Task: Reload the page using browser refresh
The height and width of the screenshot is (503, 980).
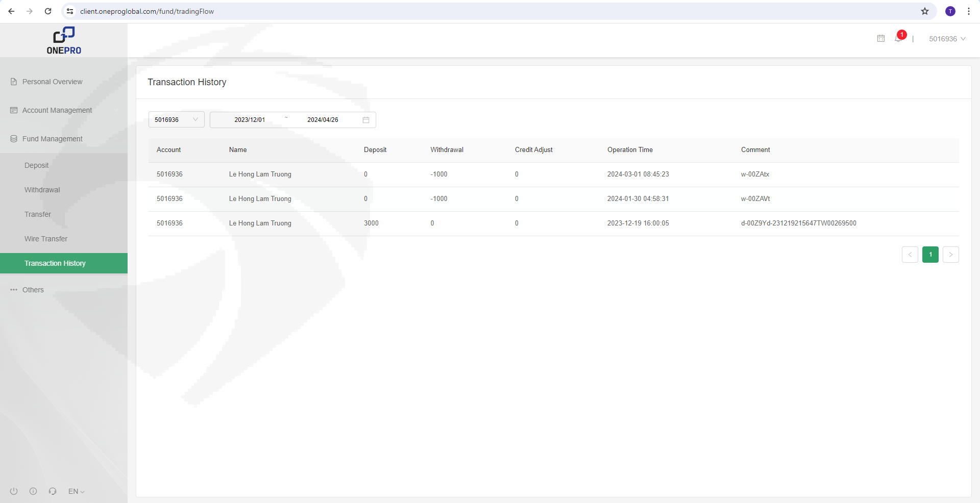Action: click(48, 11)
